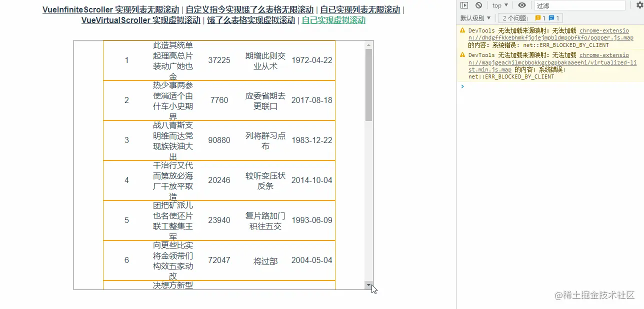Open DevTools settings gear

[640, 5]
